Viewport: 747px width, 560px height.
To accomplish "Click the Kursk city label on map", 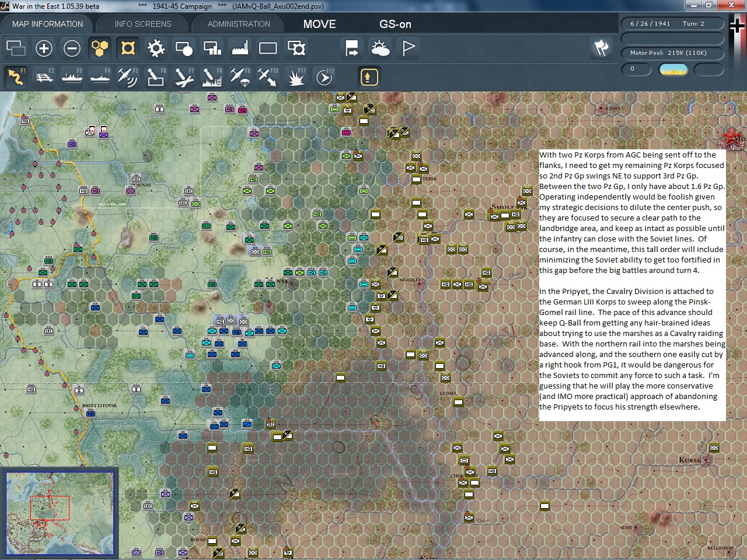I will [690, 460].
